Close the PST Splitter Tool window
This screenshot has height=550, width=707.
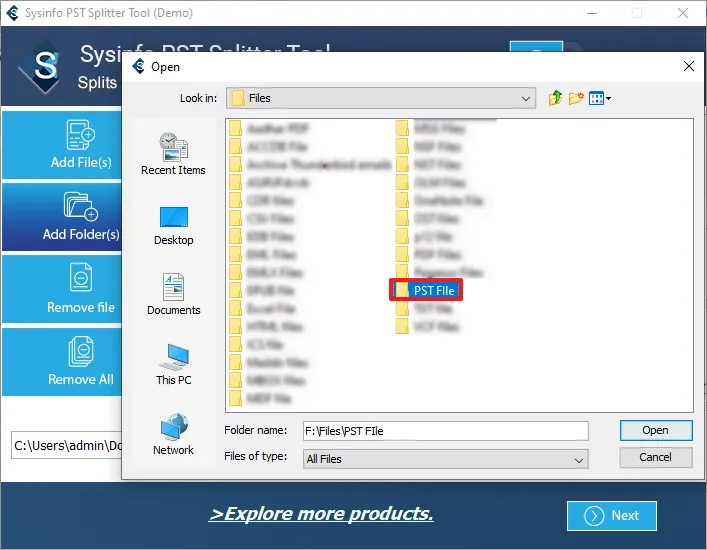(x=683, y=13)
